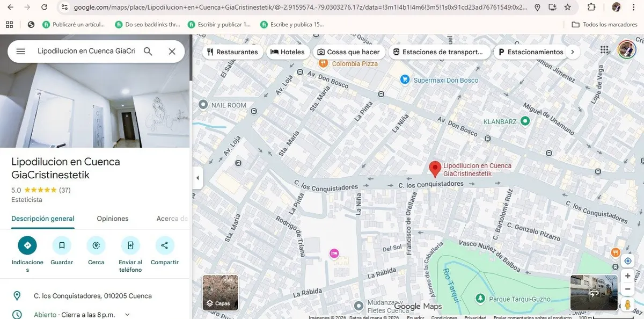644x319 pixels.
Task: Open the Do seo backlinks bookmark
Action: 148,24
